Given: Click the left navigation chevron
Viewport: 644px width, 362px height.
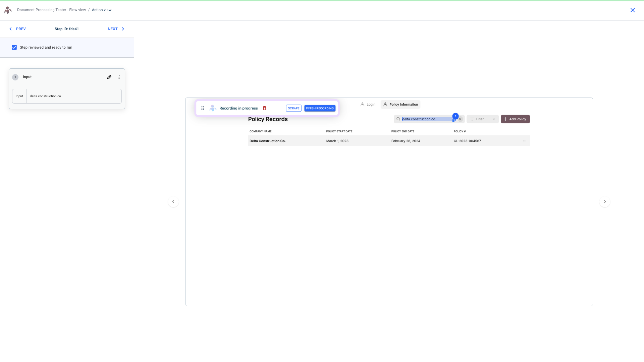Looking at the screenshot, I should pyautogui.click(x=173, y=201).
